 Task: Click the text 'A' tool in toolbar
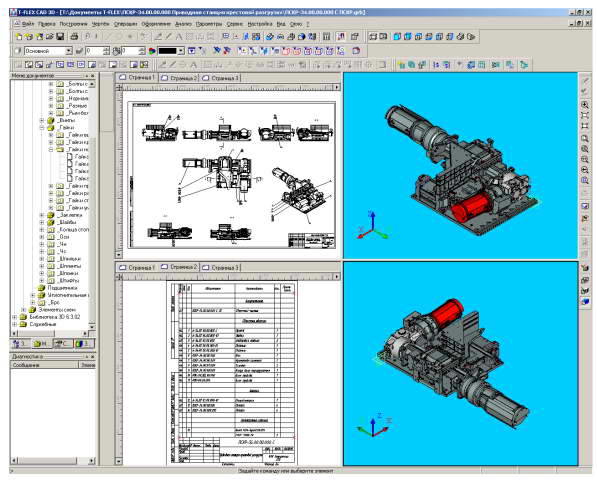(x=179, y=37)
